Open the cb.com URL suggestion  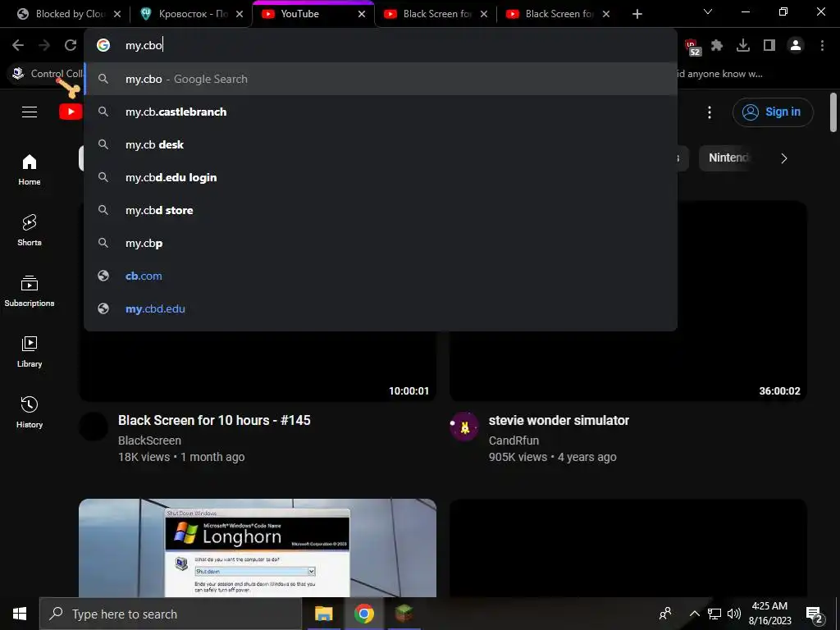pyautogui.click(x=381, y=276)
